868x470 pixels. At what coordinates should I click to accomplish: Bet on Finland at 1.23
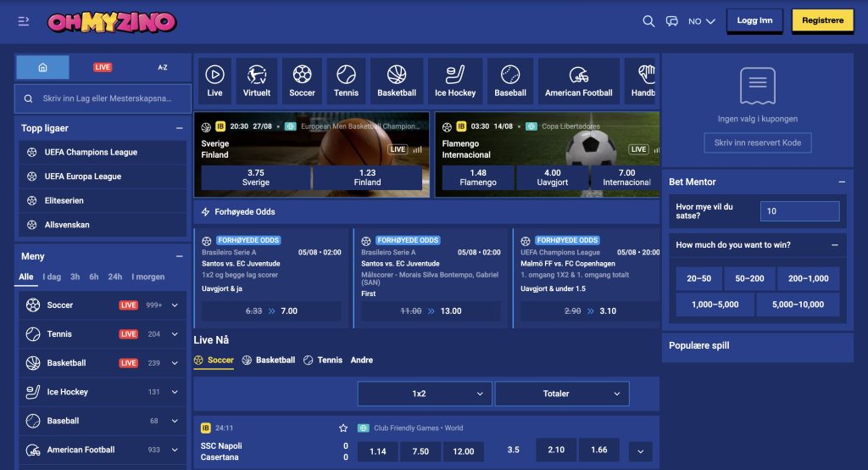(368, 177)
